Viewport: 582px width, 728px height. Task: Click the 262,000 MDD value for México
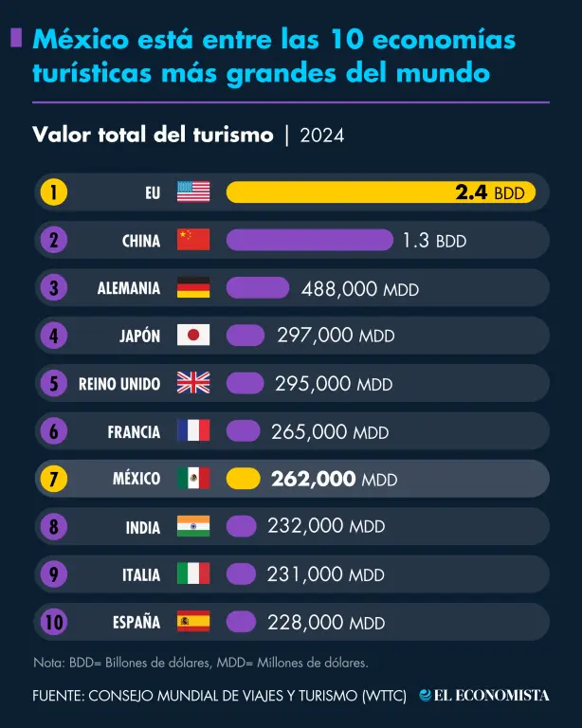pos(334,480)
